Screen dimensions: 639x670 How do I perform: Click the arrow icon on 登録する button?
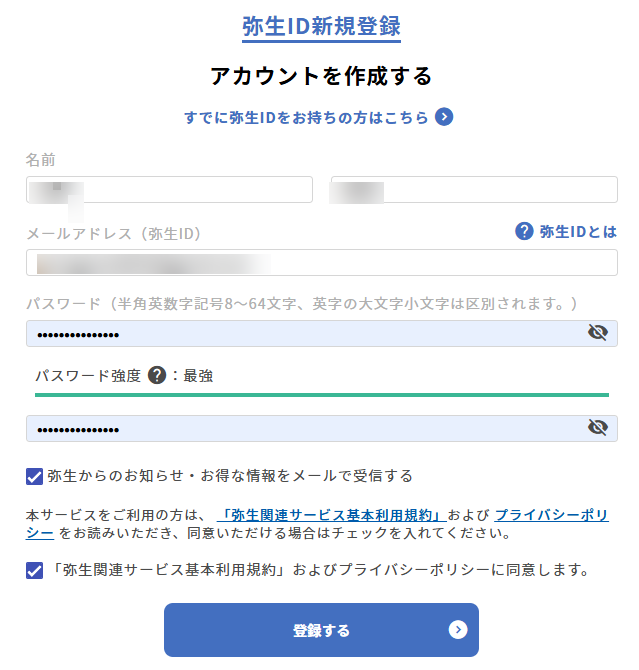pyautogui.click(x=458, y=629)
